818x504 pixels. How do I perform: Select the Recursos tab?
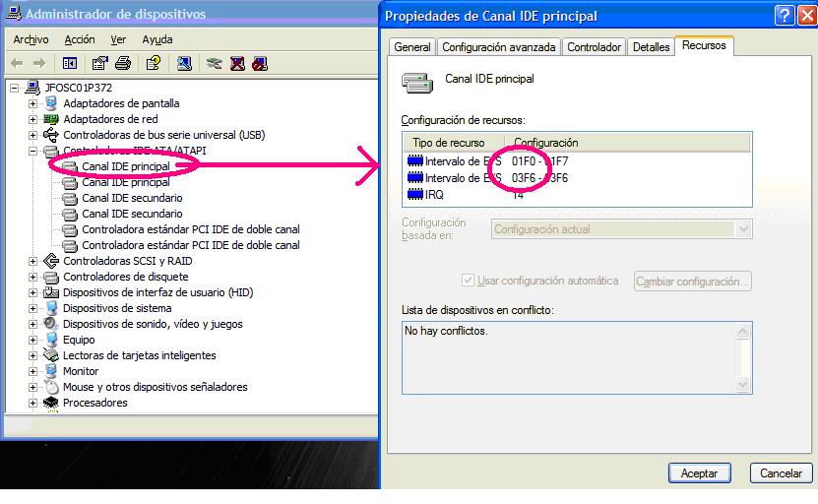704,45
